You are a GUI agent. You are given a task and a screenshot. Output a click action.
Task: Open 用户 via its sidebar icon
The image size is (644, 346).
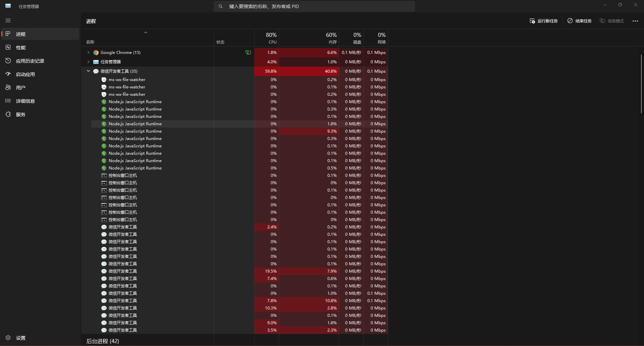8,87
